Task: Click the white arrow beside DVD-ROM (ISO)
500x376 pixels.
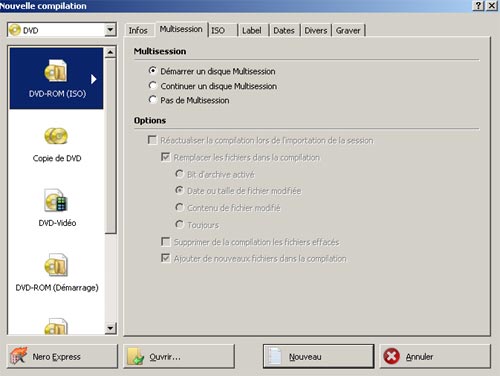Action: (x=94, y=79)
